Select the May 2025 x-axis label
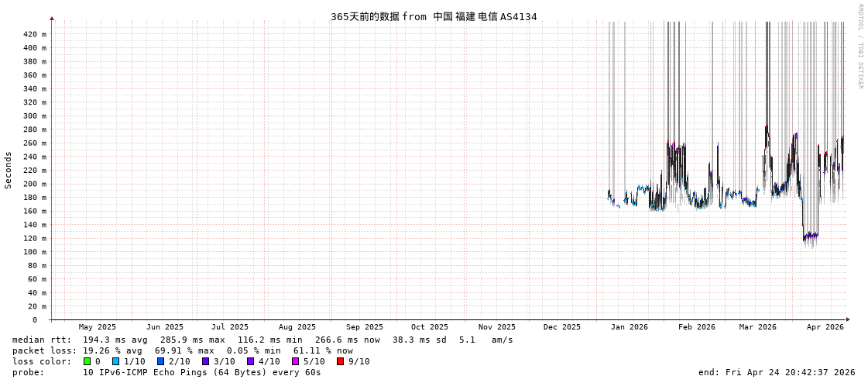This screenshot has height=383, width=868. [x=97, y=327]
